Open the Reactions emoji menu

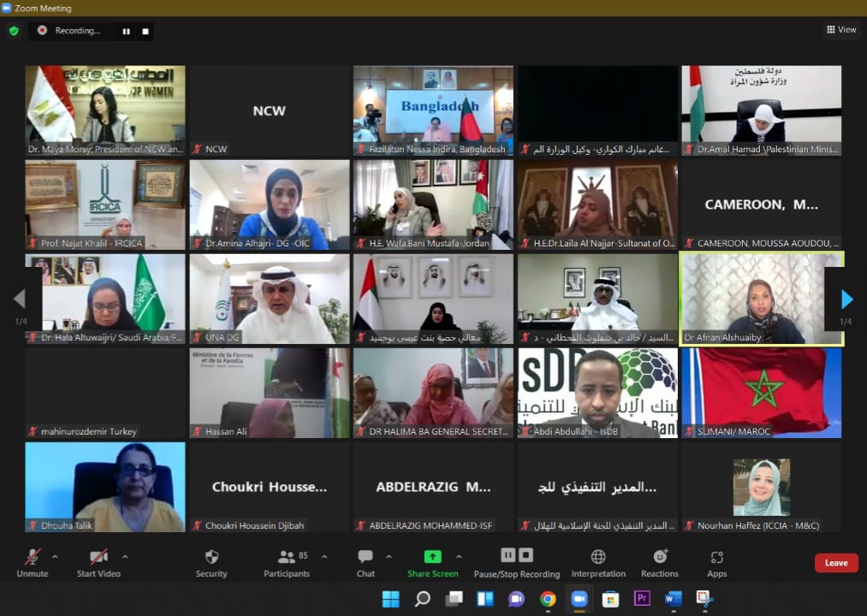(x=660, y=560)
